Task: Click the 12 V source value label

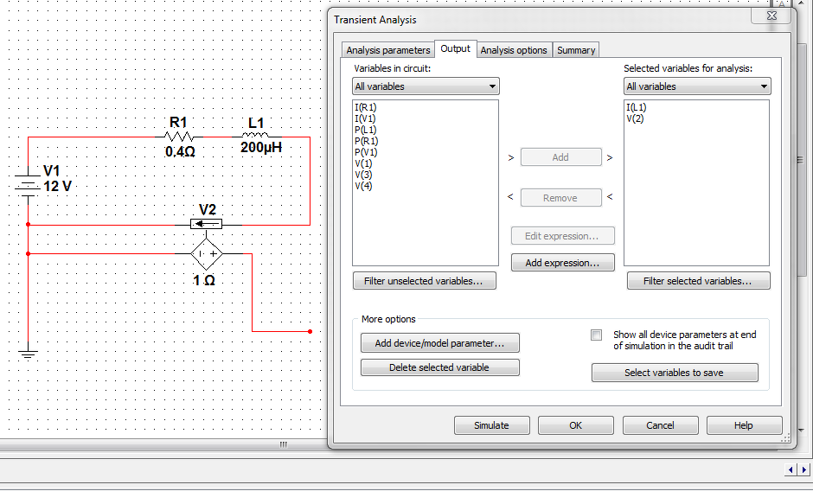Action: (58, 186)
